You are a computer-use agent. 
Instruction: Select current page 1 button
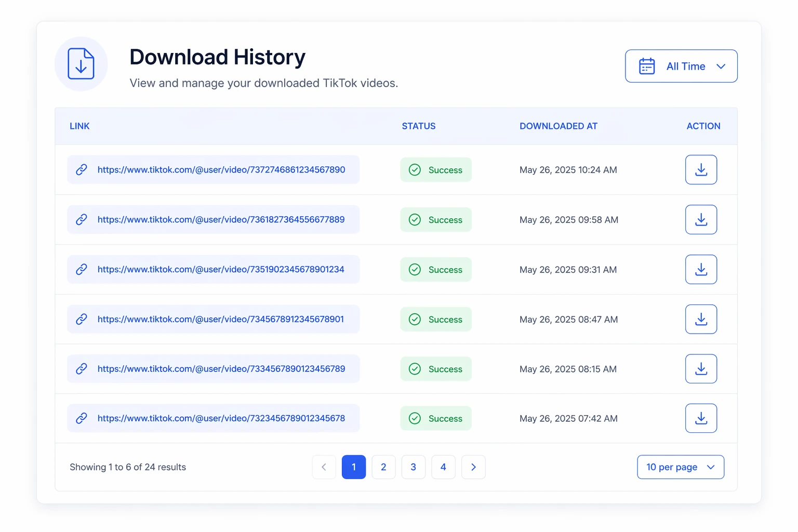point(354,467)
